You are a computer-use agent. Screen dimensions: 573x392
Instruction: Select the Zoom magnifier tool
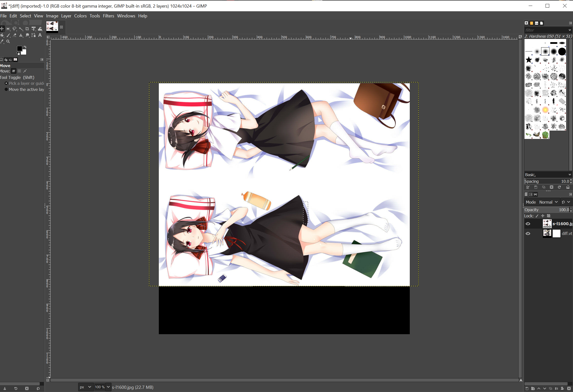point(8,42)
